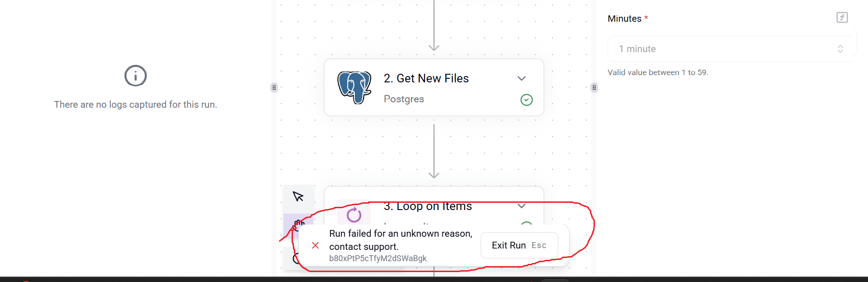Select the arrow pointer tool on canvas
The image size is (868, 282).
pyautogui.click(x=298, y=196)
